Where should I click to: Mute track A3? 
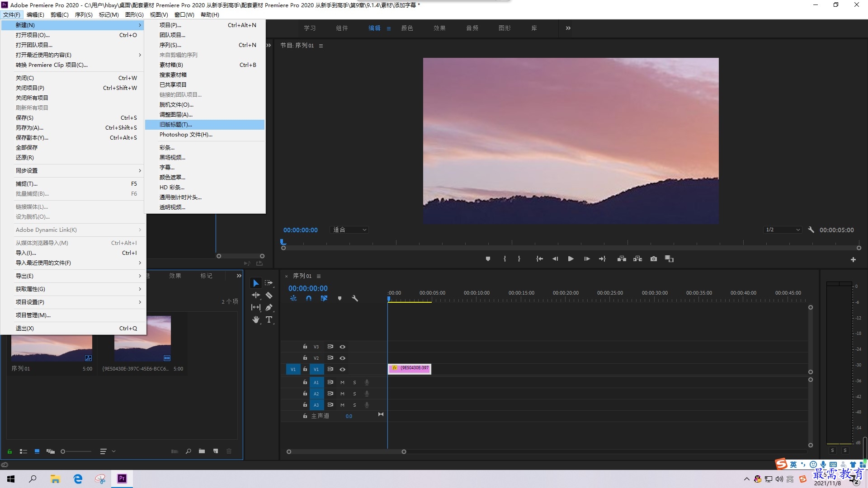click(x=342, y=405)
